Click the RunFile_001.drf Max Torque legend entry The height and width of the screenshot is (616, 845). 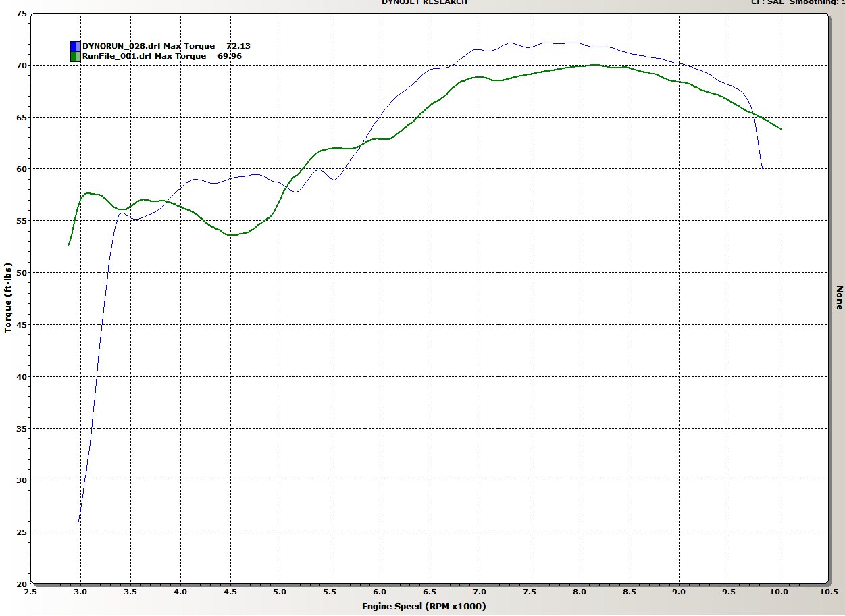pyautogui.click(x=159, y=56)
